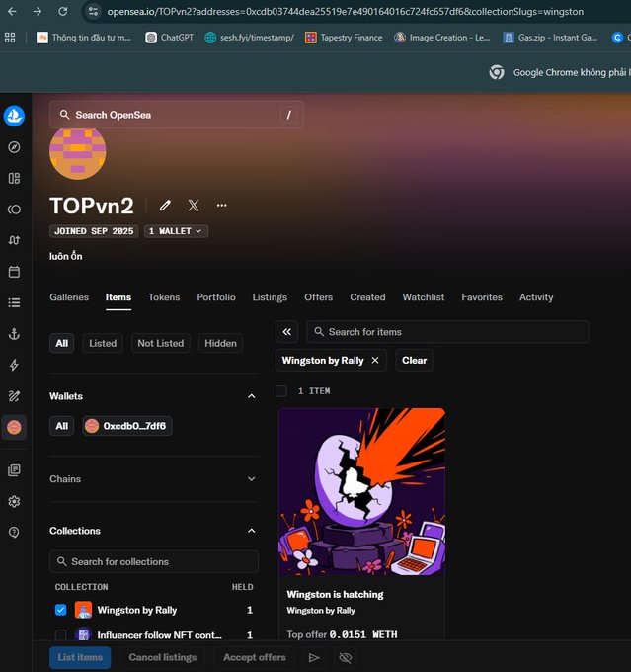This screenshot has height=672, width=631.
Task: Switch to the Activity tab
Action: click(536, 297)
